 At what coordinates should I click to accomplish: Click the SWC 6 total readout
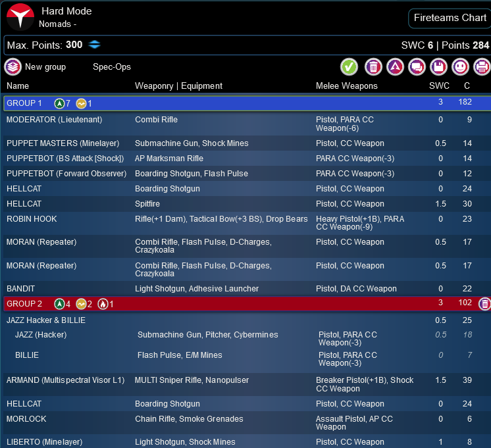point(417,45)
